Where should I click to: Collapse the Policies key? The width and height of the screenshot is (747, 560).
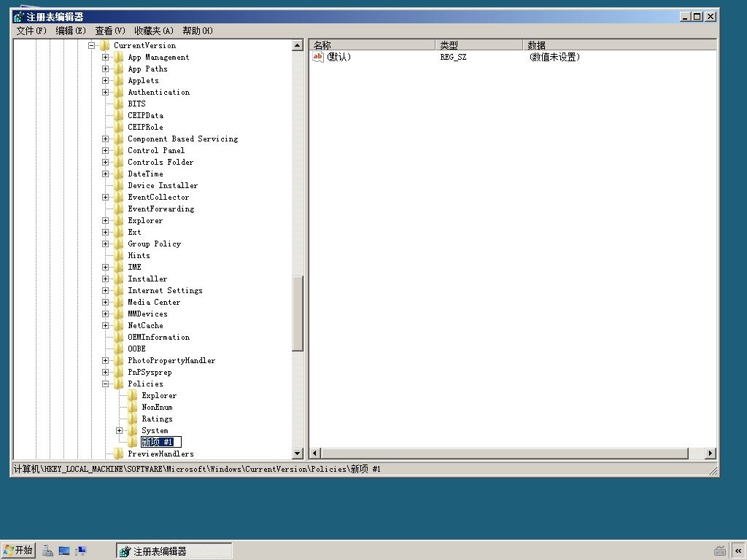tap(105, 384)
